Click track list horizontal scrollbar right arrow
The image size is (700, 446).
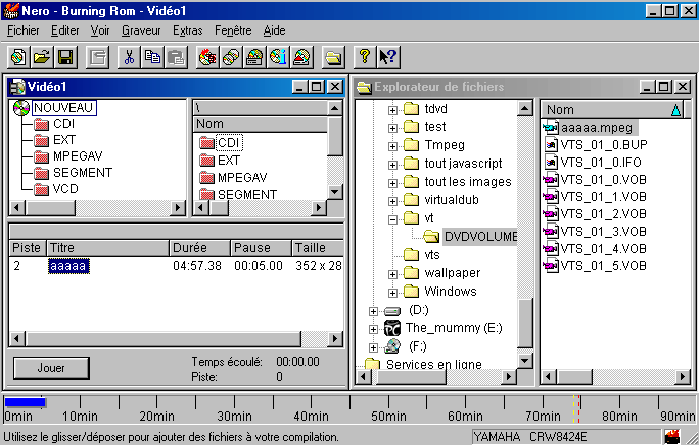click(x=335, y=339)
